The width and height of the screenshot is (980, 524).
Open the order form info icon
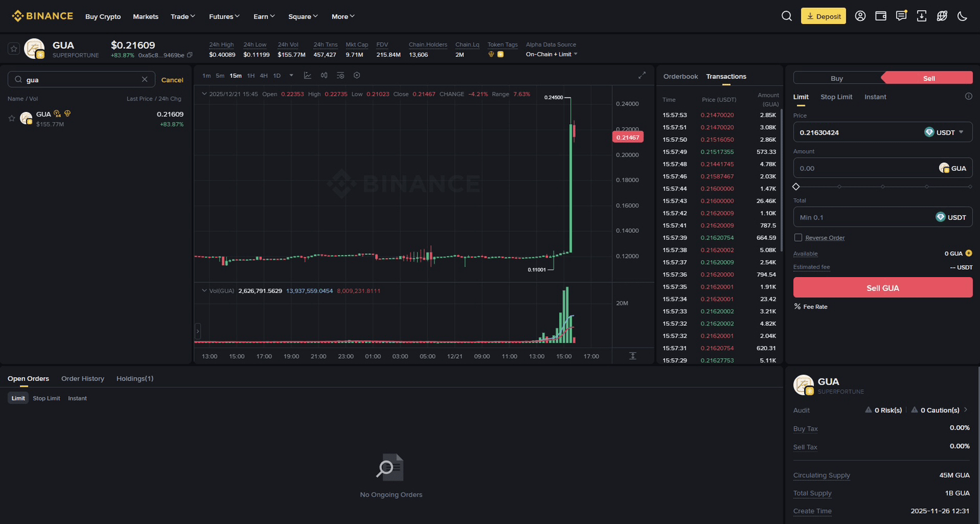969,96
